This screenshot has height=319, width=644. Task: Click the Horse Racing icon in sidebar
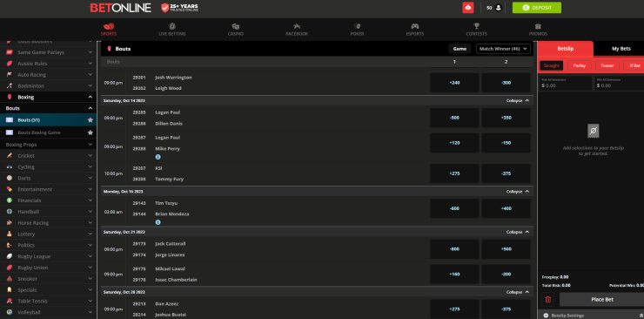click(x=9, y=223)
